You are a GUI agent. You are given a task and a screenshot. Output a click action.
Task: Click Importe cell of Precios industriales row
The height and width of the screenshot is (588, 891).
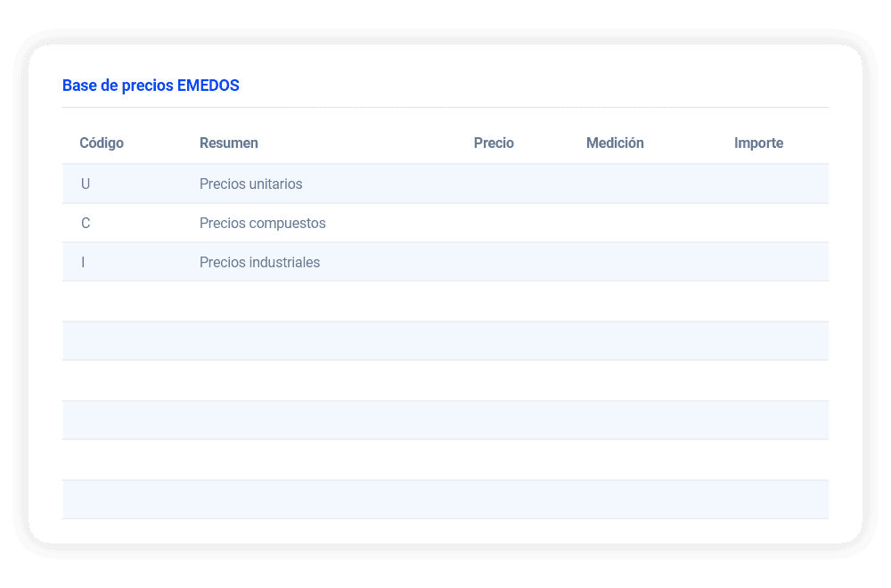[758, 262]
